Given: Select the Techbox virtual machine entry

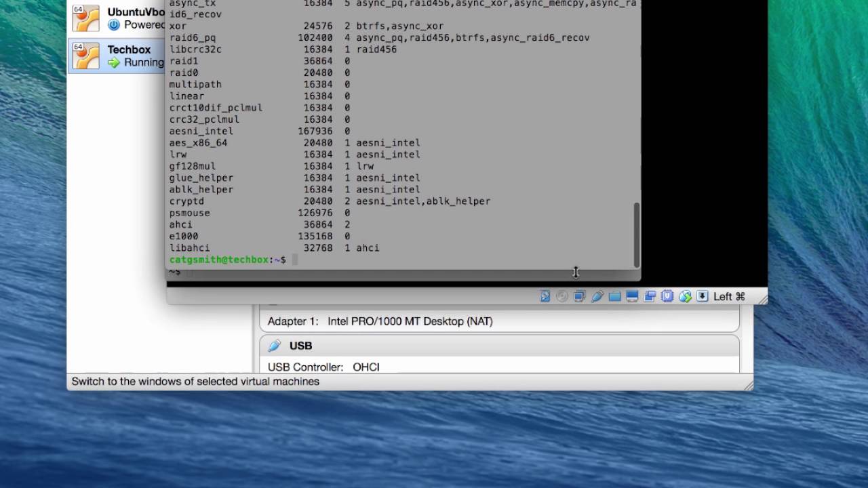Looking at the screenshot, I should click(116, 56).
